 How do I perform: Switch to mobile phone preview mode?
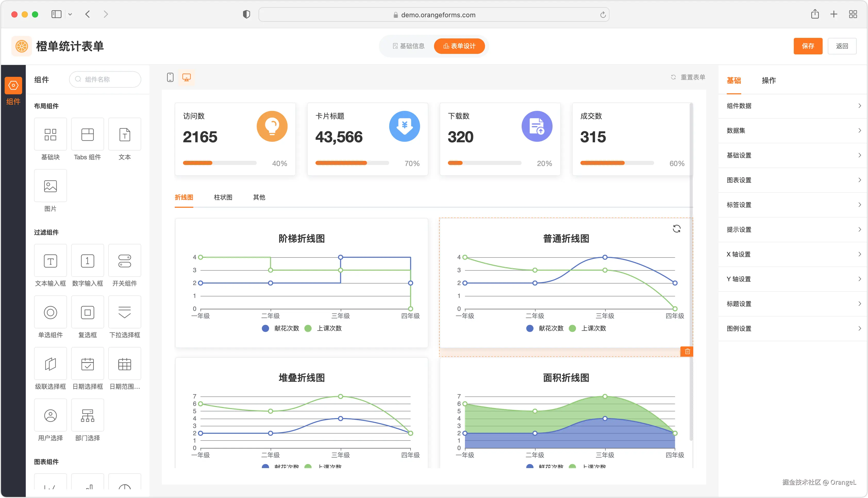170,77
